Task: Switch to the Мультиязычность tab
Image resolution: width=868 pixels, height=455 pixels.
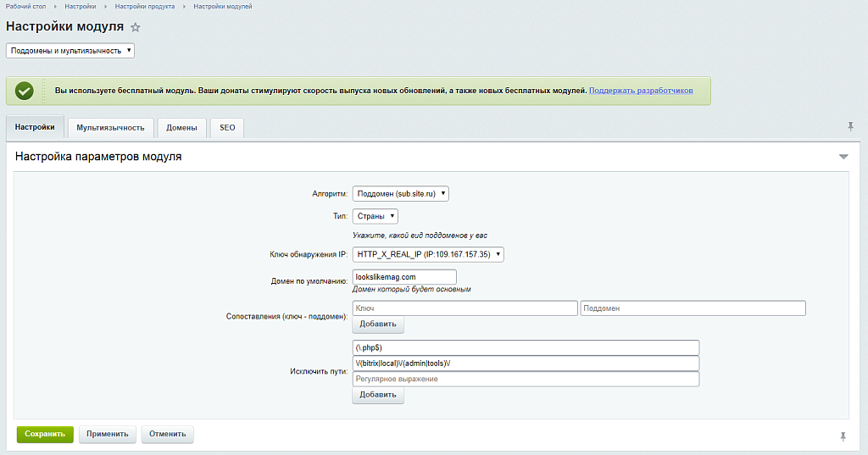Action: coord(110,128)
